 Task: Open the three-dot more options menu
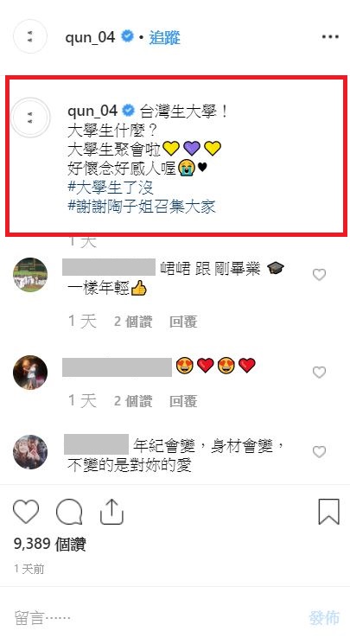330,37
